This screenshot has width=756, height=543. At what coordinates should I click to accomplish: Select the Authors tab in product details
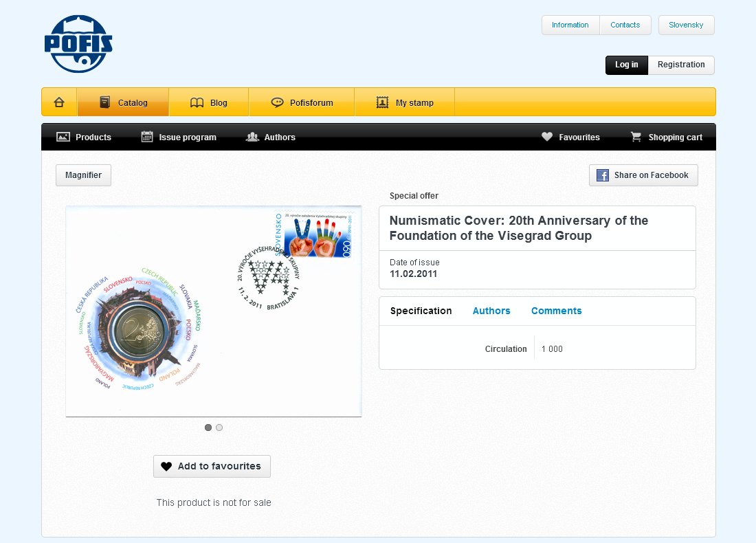pos(491,311)
